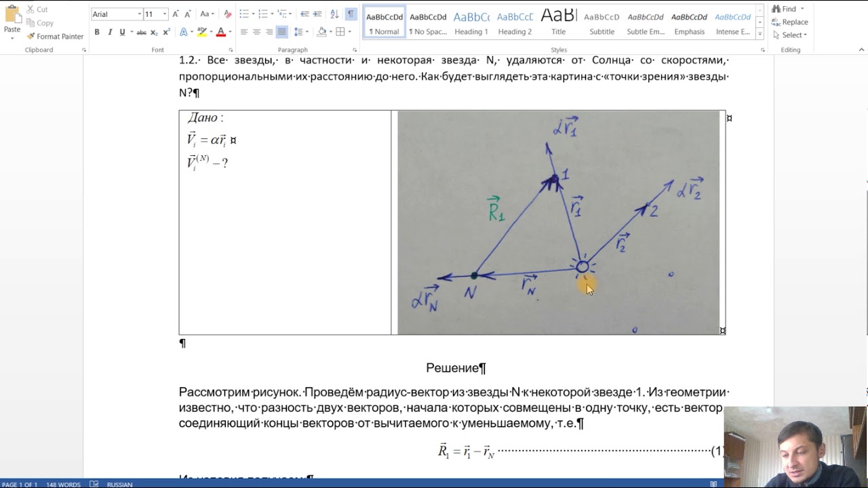Expand the Styles gallery More button
The image size is (868, 488).
pos(760,34)
